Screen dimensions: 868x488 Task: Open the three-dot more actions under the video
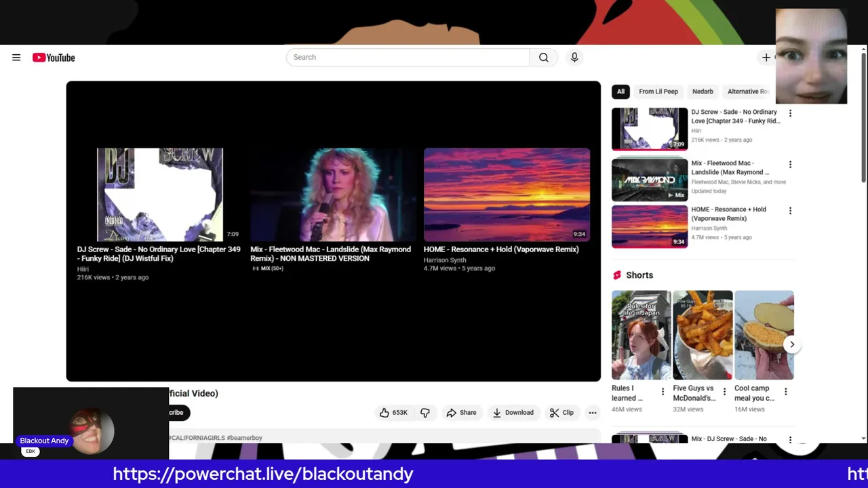point(593,412)
